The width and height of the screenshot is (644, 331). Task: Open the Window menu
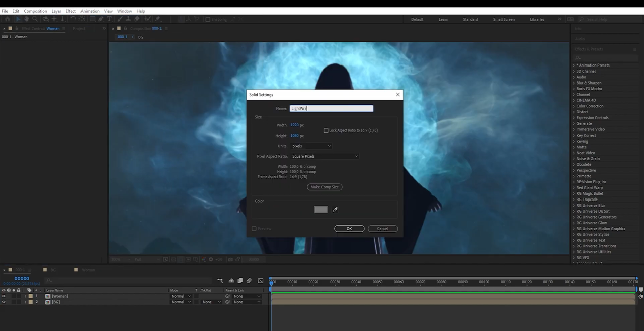point(124,11)
